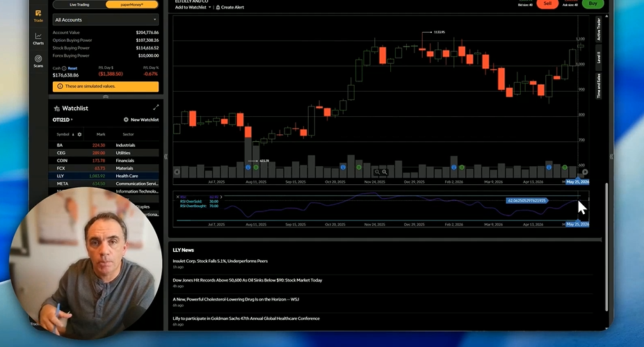
Task: Click the May 25, 2026 date marker on the price chart
Action: tap(577, 181)
